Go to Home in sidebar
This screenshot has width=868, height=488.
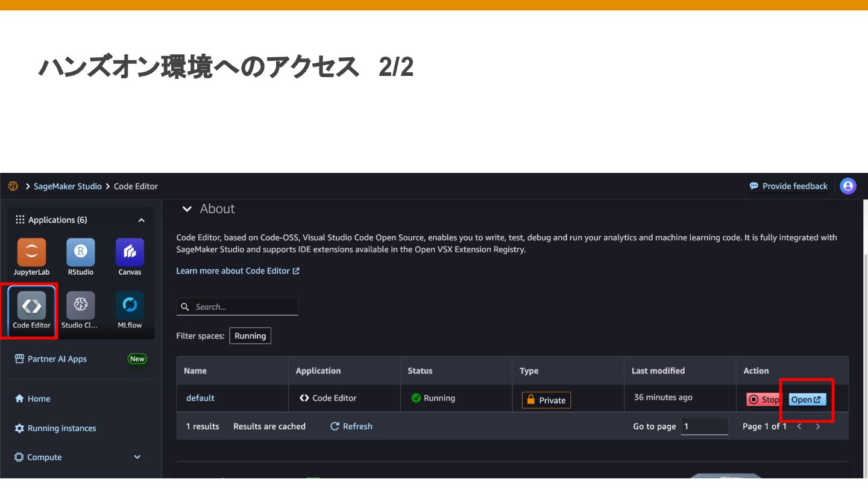(32, 399)
